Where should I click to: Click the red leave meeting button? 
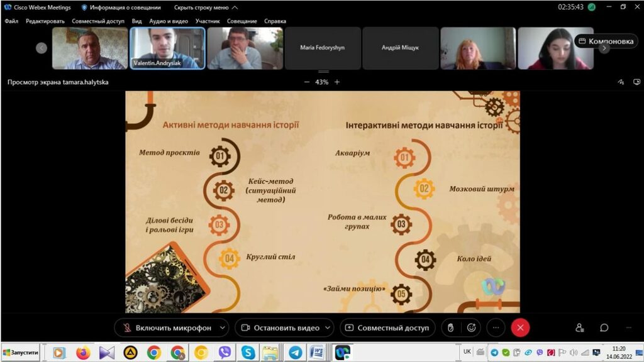[520, 327]
